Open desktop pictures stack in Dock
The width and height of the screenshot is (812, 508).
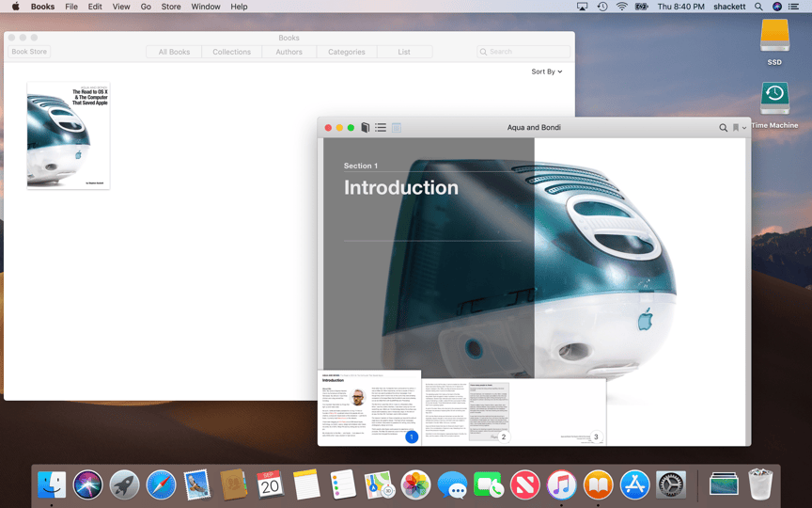click(x=724, y=484)
